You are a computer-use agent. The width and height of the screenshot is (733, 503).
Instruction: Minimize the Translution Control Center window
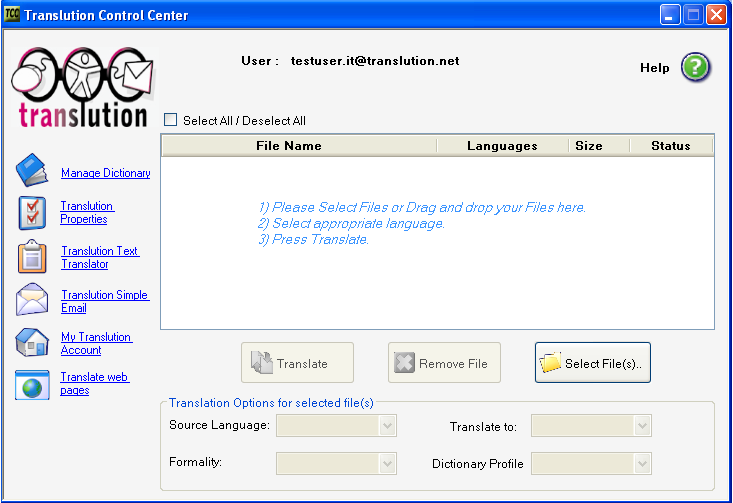(670, 15)
